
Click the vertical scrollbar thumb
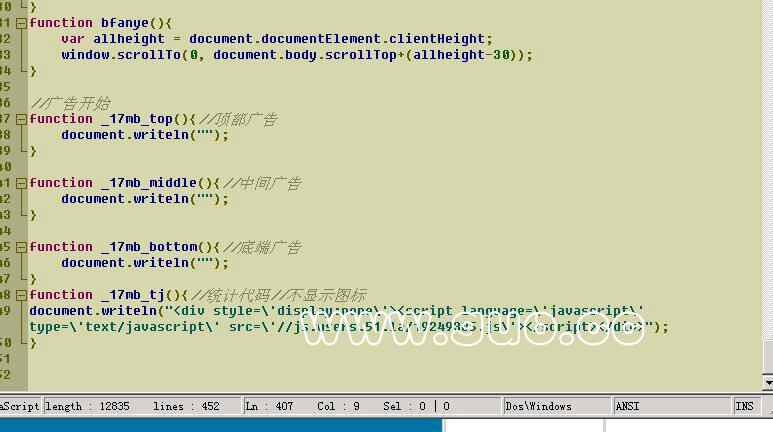768,357
